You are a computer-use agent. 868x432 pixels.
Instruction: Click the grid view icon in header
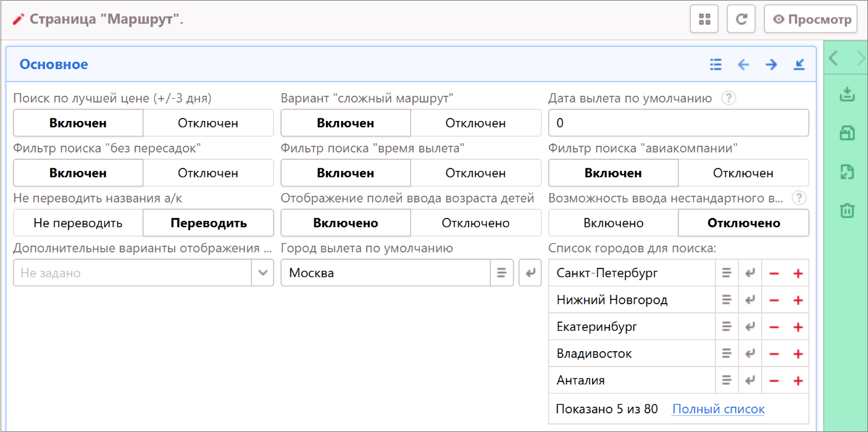pos(704,19)
